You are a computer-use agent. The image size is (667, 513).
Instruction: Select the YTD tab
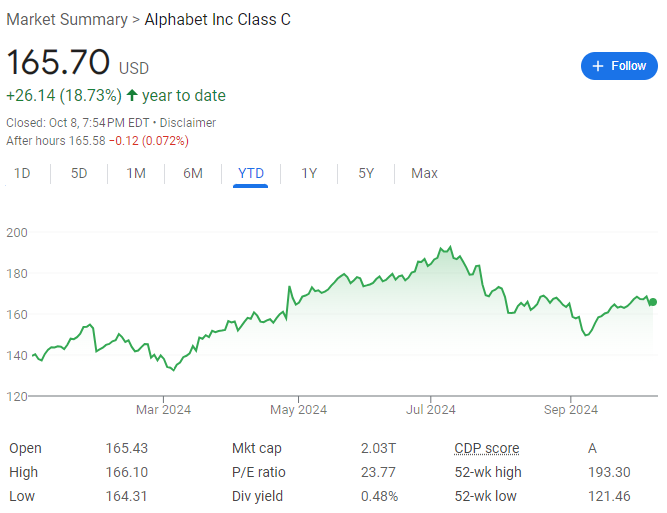251,173
